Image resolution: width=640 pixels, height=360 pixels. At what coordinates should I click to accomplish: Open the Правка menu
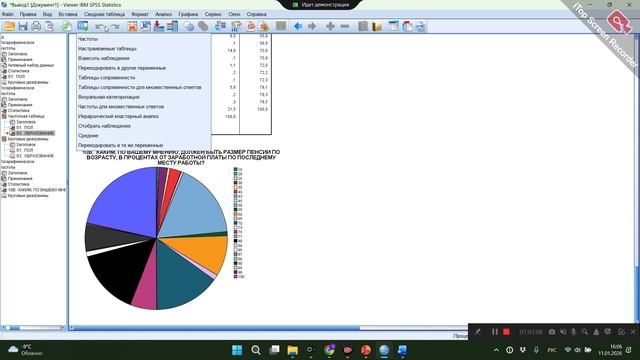pyautogui.click(x=28, y=14)
